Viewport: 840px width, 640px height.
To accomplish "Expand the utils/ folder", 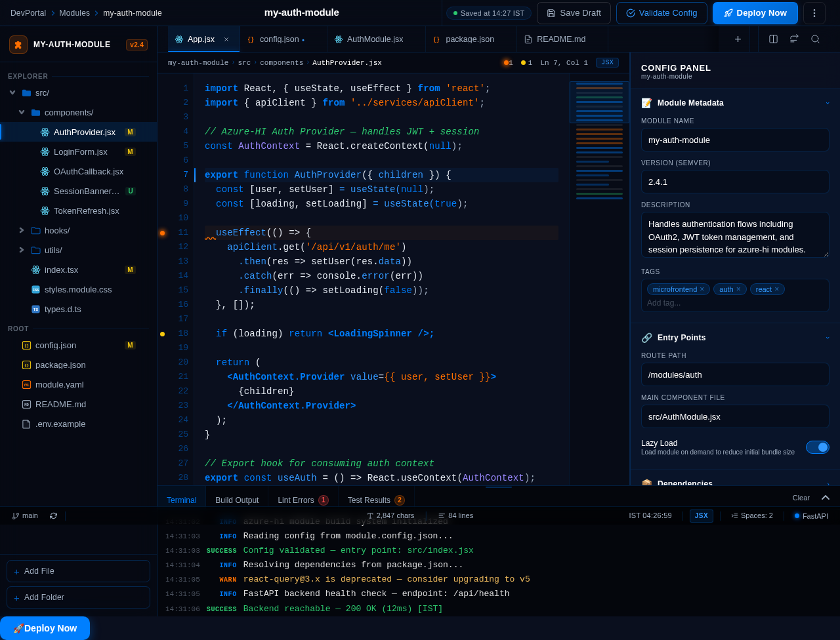I will [x=22, y=250].
